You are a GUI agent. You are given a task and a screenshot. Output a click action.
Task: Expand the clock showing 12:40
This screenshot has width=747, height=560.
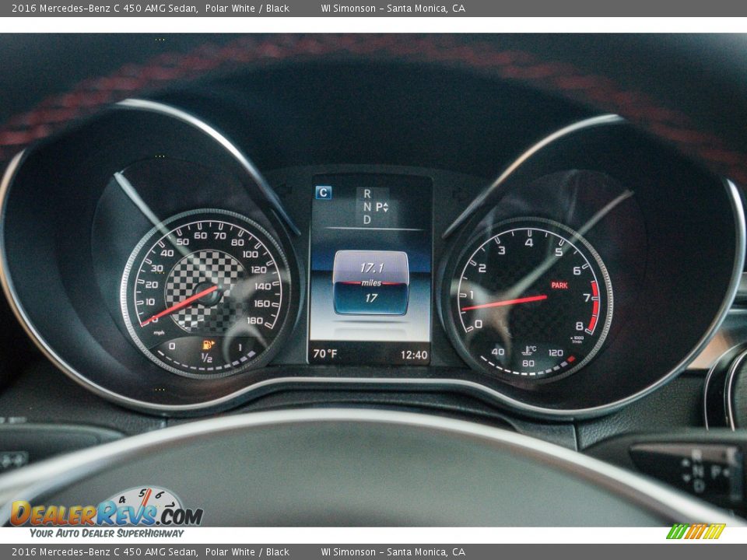pyautogui.click(x=415, y=352)
